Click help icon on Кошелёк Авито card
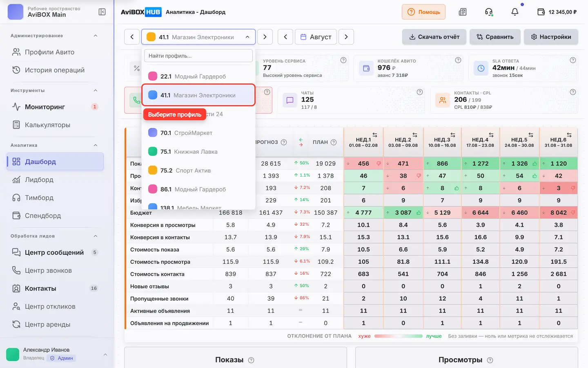588x368 pixels. click(x=458, y=60)
